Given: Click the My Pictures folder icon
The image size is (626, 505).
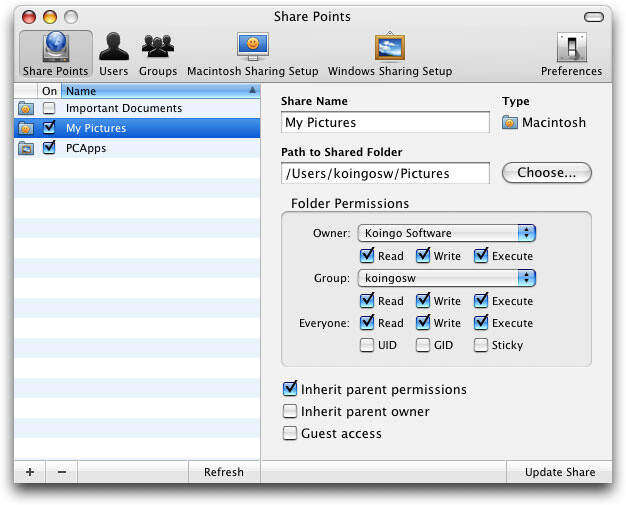Looking at the screenshot, I should click(26, 128).
